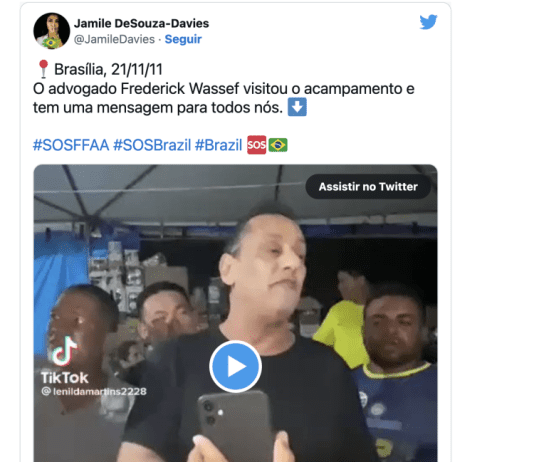Screen dimensions: 534x462
Task: Click the Seguir follow link
Action: (x=183, y=39)
